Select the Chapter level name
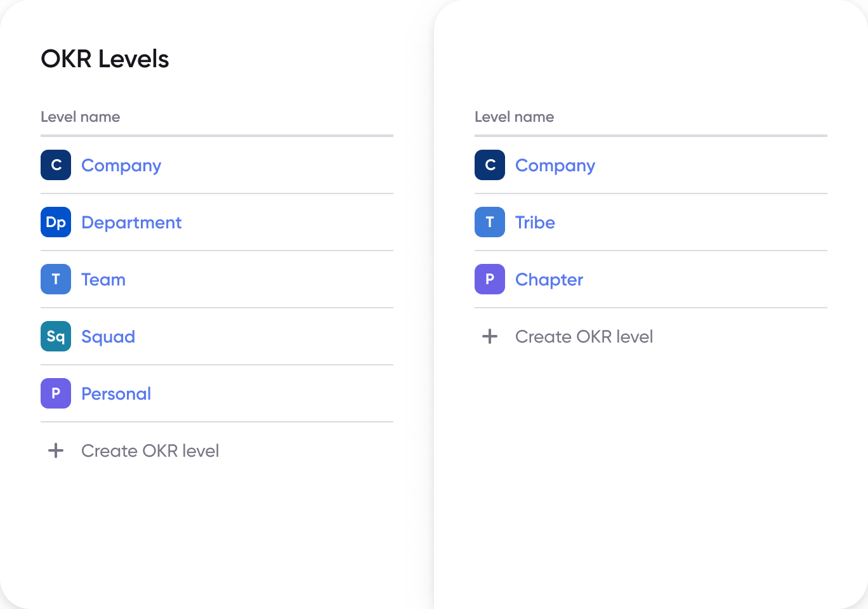868x609 pixels. click(x=549, y=279)
